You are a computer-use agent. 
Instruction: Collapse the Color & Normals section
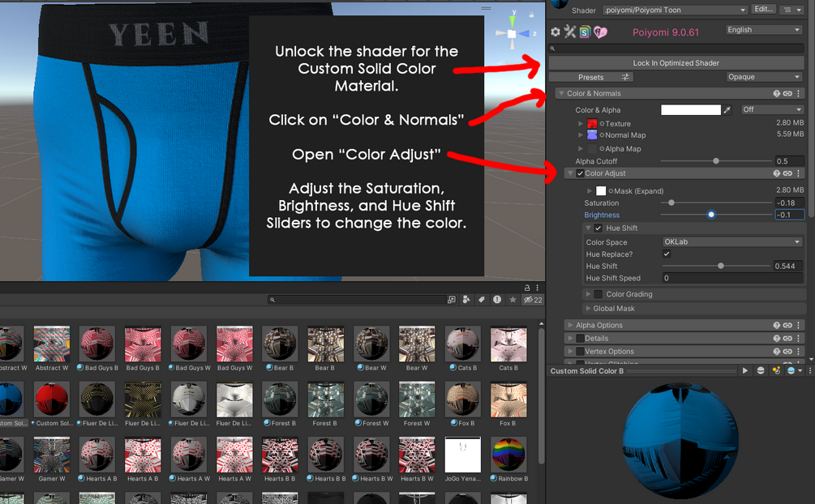click(561, 93)
